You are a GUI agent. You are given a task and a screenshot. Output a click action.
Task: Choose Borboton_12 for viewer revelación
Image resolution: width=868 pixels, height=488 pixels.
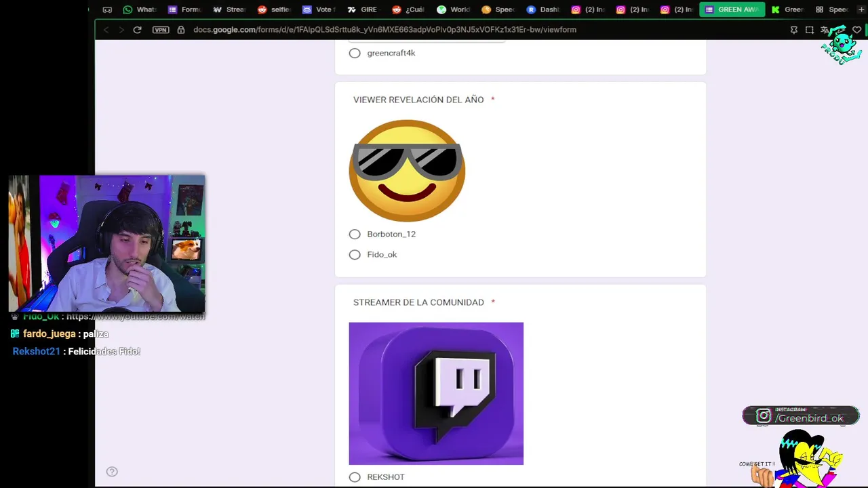[x=355, y=234]
